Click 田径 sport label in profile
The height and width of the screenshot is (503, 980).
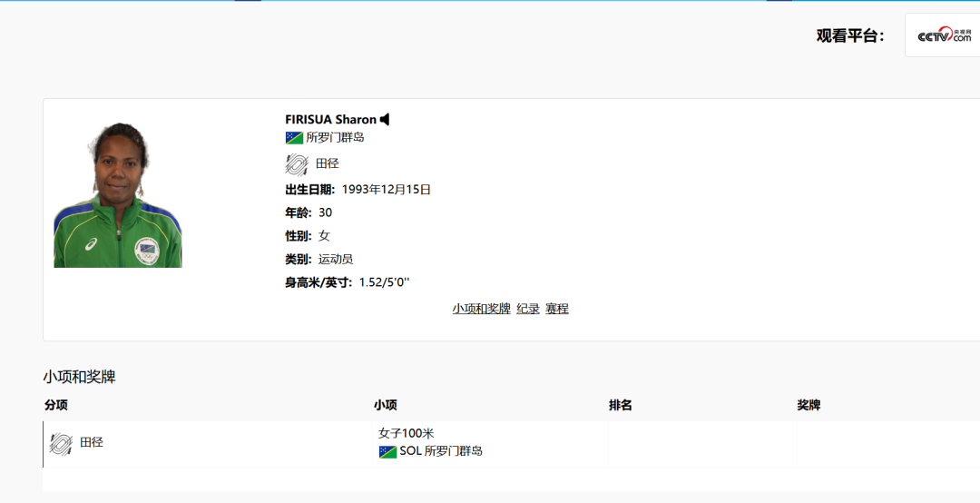[x=327, y=164]
